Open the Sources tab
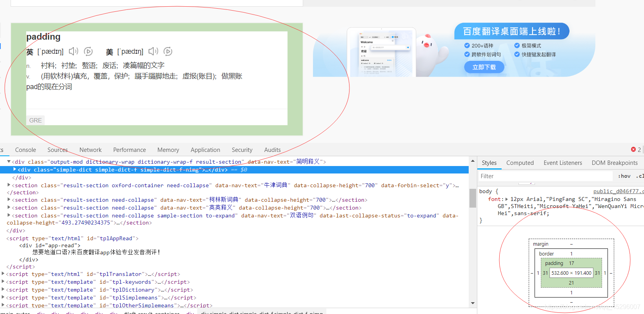This screenshot has width=644, height=314. (57, 150)
